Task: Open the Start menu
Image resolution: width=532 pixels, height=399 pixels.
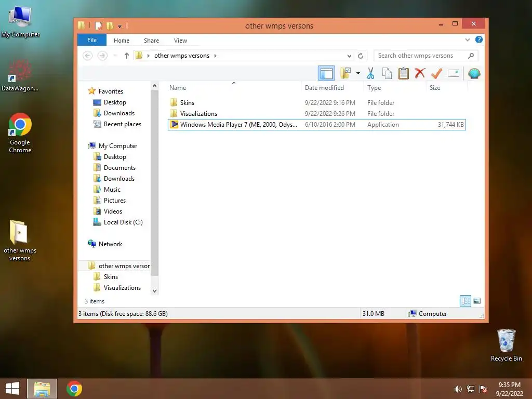Action: pyautogui.click(x=12, y=389)
